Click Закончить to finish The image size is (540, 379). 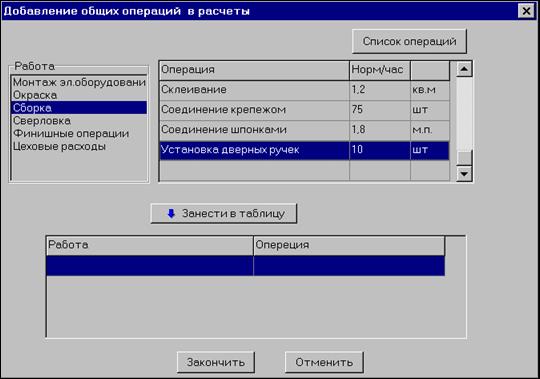tap(216, 362)
